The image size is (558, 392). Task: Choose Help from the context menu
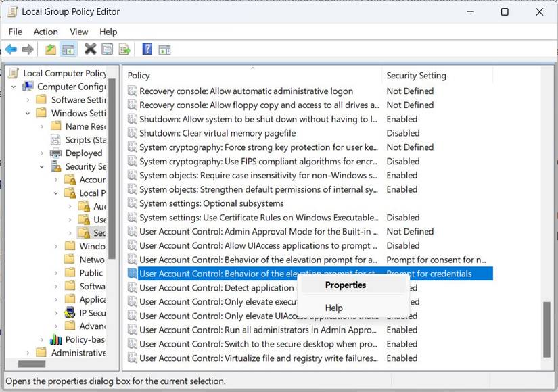pyautogui.click(x=333, y=308)
